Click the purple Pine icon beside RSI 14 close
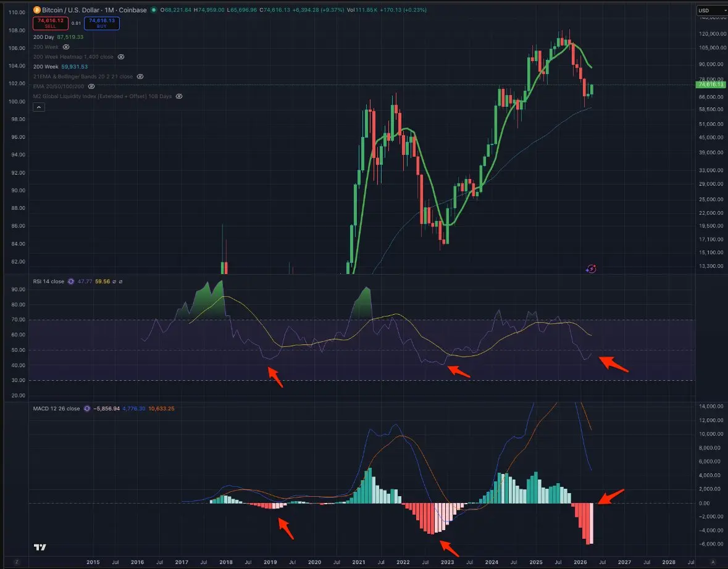Image resolution: width=728 pixels, height=569 pixels. click(71, 281)
